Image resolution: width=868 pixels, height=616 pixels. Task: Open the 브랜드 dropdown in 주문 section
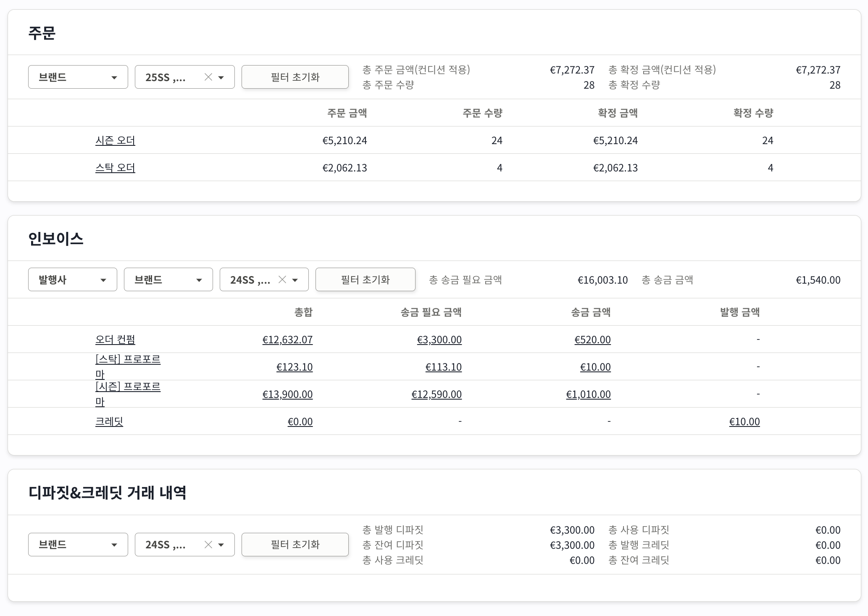coord(78,77)
